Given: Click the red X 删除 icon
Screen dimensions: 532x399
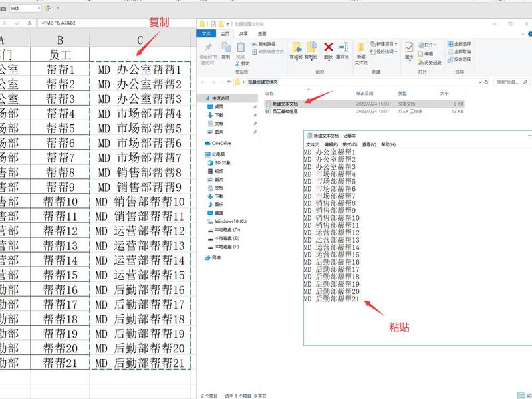Looking at the screenshot, I should pyautogui.click(x=328, y=47).
